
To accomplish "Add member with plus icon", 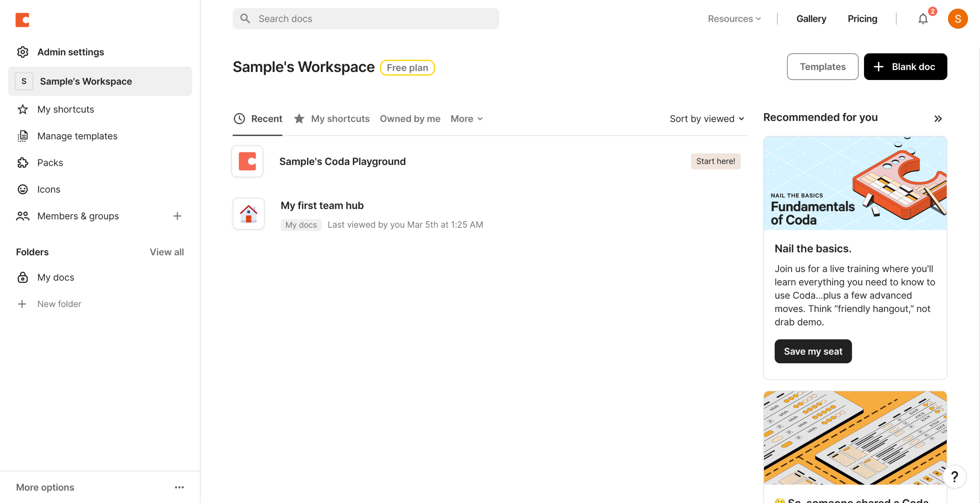I will pos(177,216).
